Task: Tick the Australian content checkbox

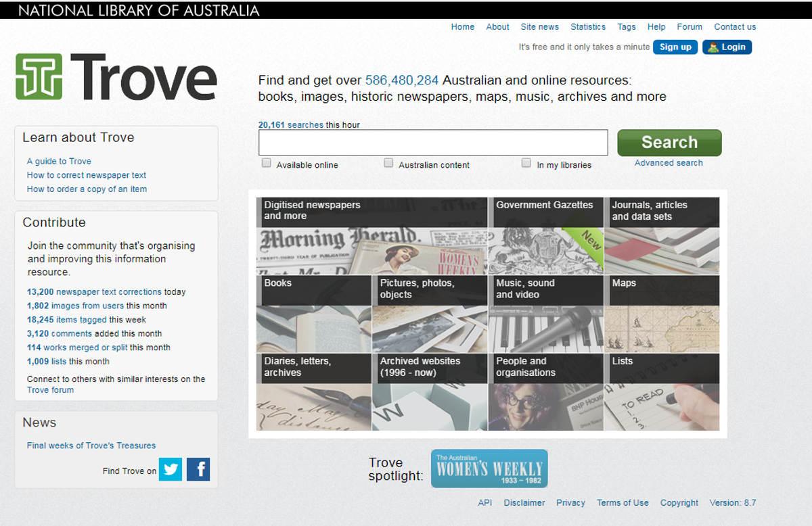Action: 388,163
